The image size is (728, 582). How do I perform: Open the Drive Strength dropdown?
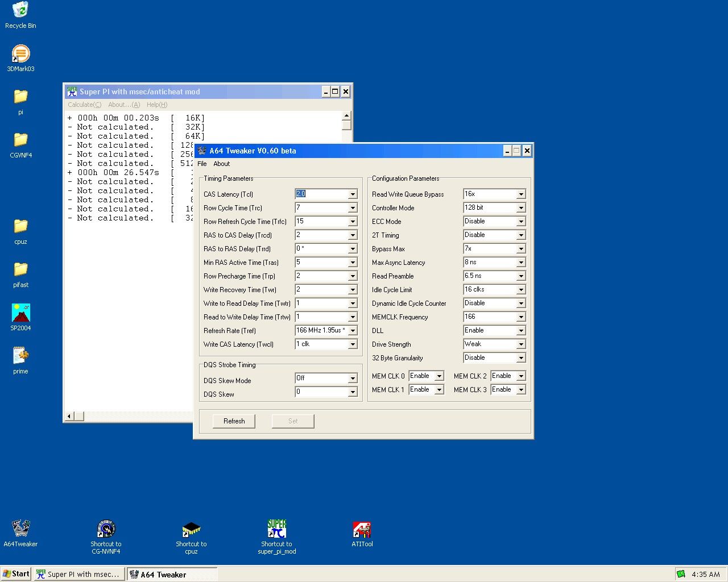pos(521,344)
